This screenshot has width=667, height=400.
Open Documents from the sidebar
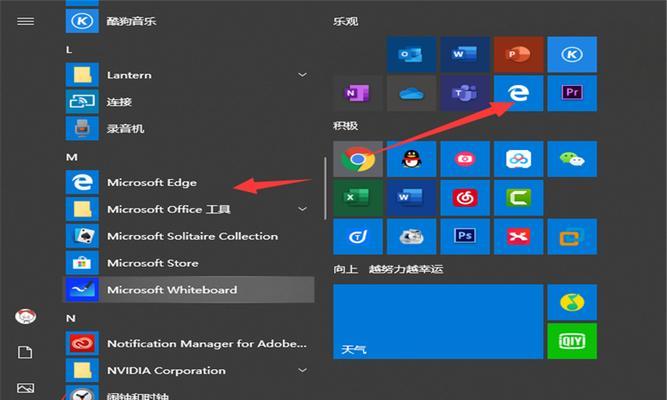pyautogui.click(x=25, y=352)
